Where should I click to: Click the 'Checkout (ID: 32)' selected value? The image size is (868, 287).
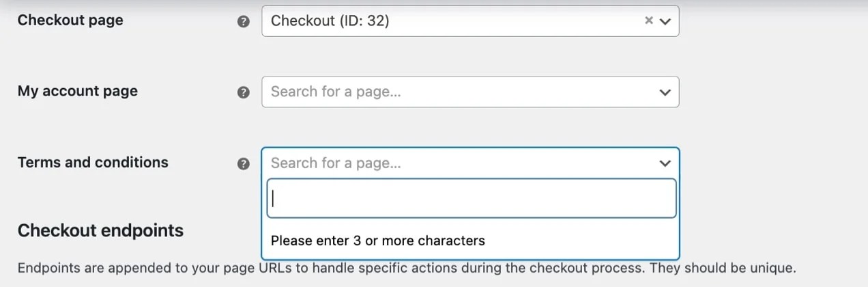(330, 20)
